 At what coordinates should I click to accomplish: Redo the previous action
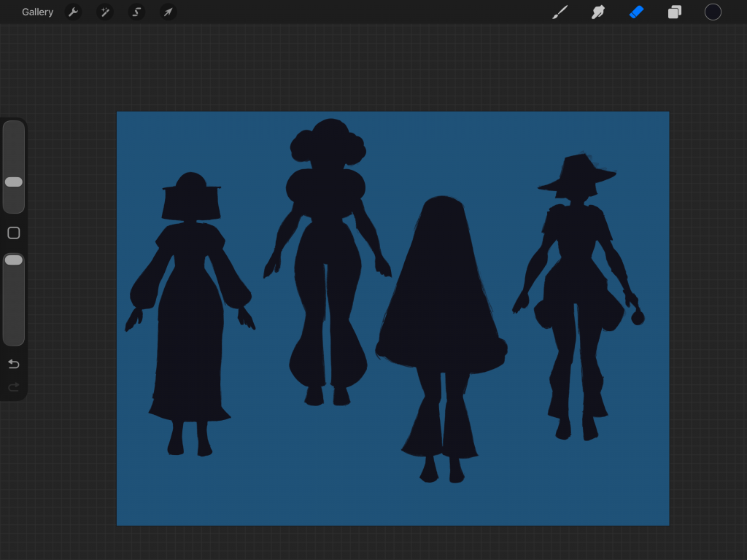(x=13, y=387)
